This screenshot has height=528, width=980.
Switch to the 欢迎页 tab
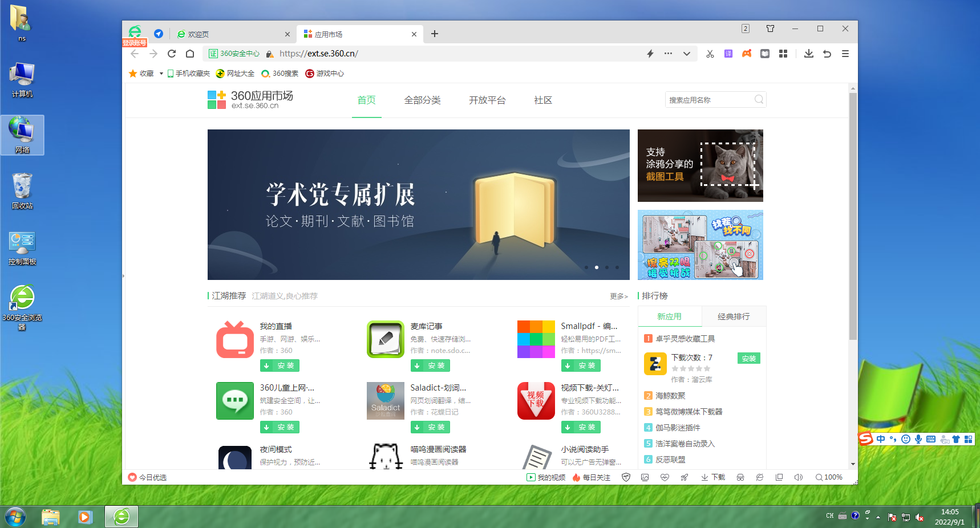pyautogui.click(x=233, y=34)
